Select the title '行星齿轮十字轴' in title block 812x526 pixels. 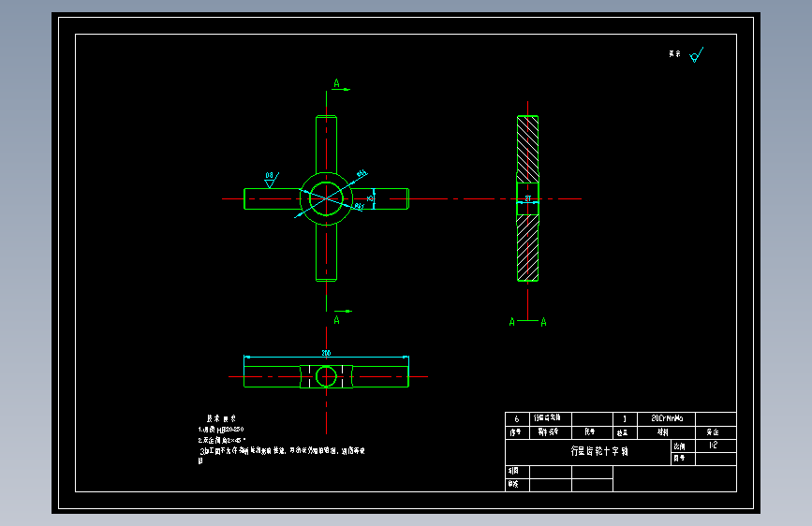pos(599,451)
